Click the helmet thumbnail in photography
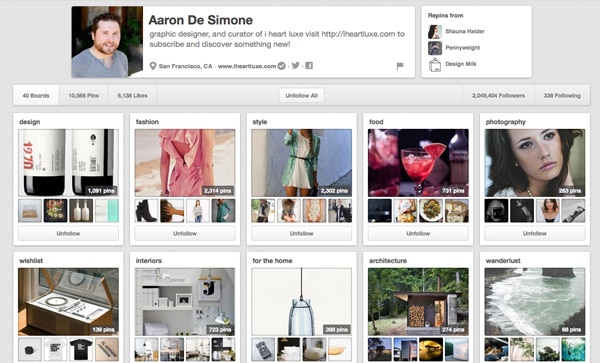 [x=496, y=211]
